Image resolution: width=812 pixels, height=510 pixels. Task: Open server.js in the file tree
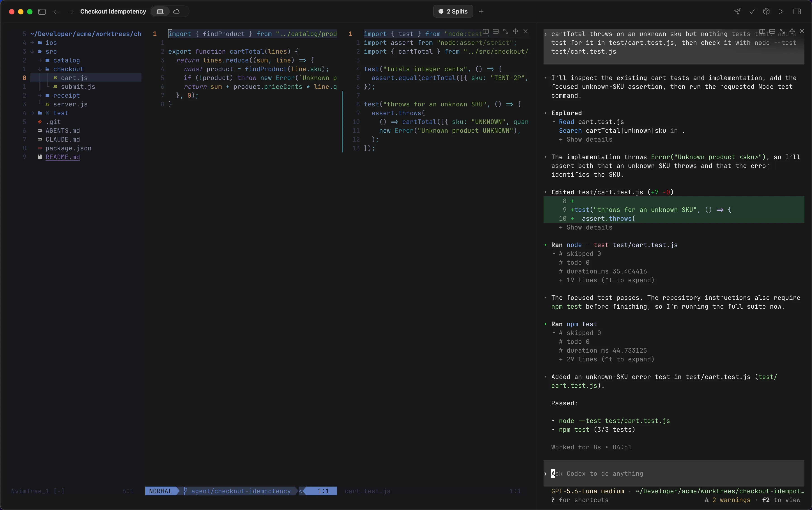coord(70,104)
